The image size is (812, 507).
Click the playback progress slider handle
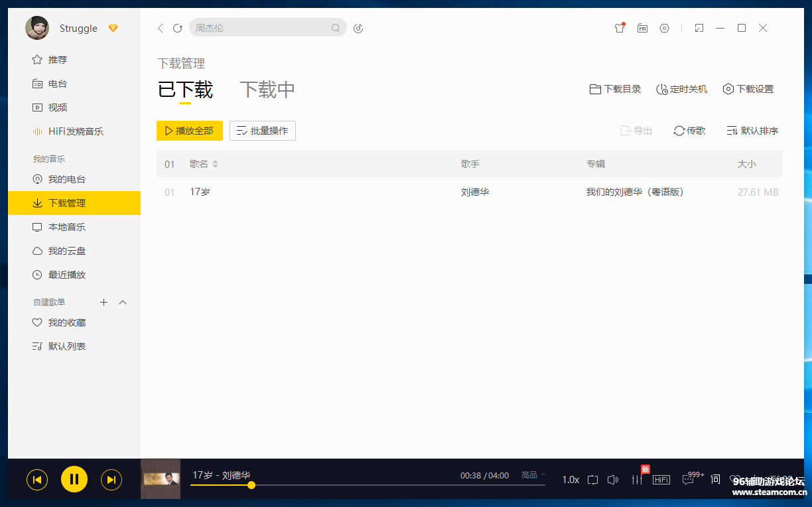251,485
